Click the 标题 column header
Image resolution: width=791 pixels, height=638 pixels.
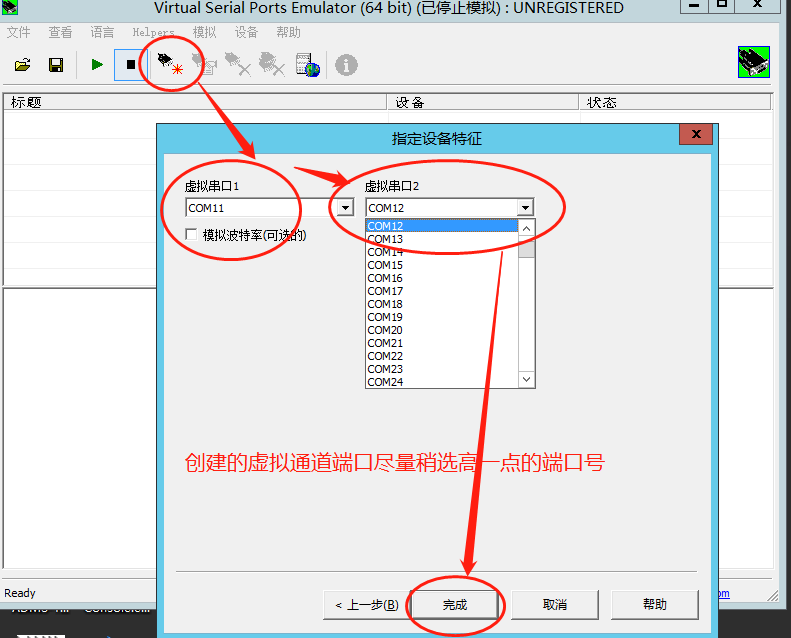[195, 102]
